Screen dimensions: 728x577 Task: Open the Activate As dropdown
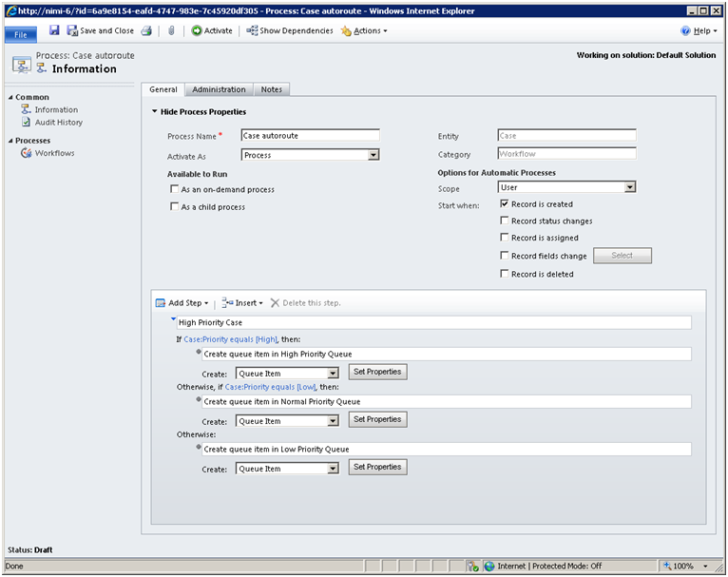tap(373, 155)
